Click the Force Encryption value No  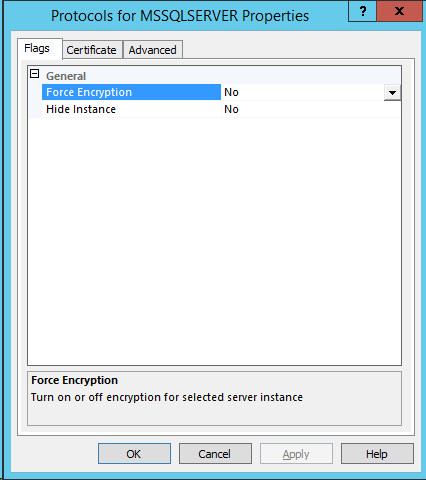[231, 92]
